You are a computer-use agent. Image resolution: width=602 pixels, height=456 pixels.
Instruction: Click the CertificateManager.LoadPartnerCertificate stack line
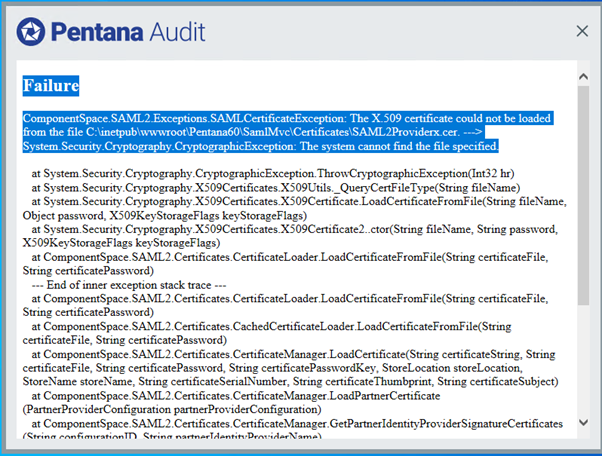point(236,396)
